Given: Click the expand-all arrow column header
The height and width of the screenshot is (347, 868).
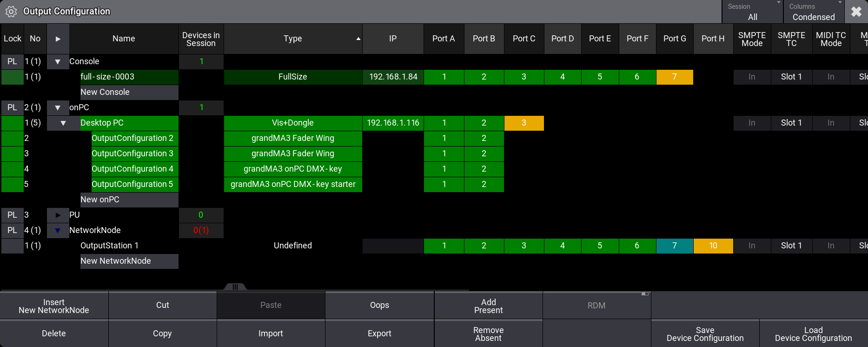Looking at the screenshot, I should [58, 39].
